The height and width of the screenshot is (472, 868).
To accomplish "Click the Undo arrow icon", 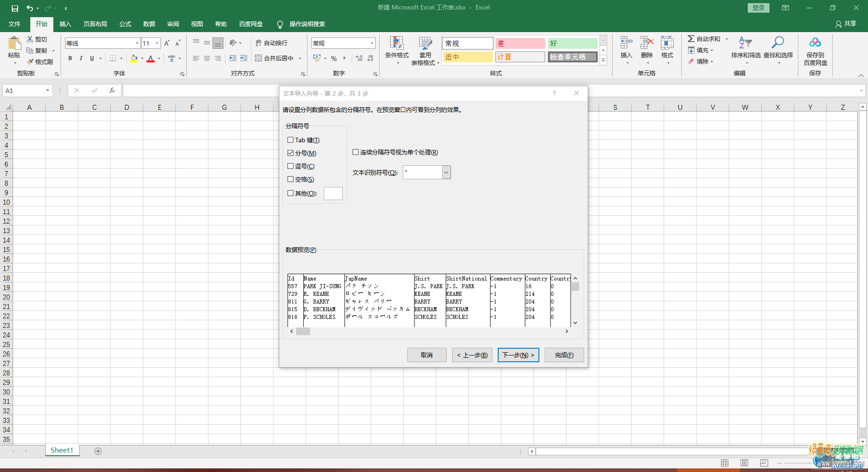I will [29, 8].
